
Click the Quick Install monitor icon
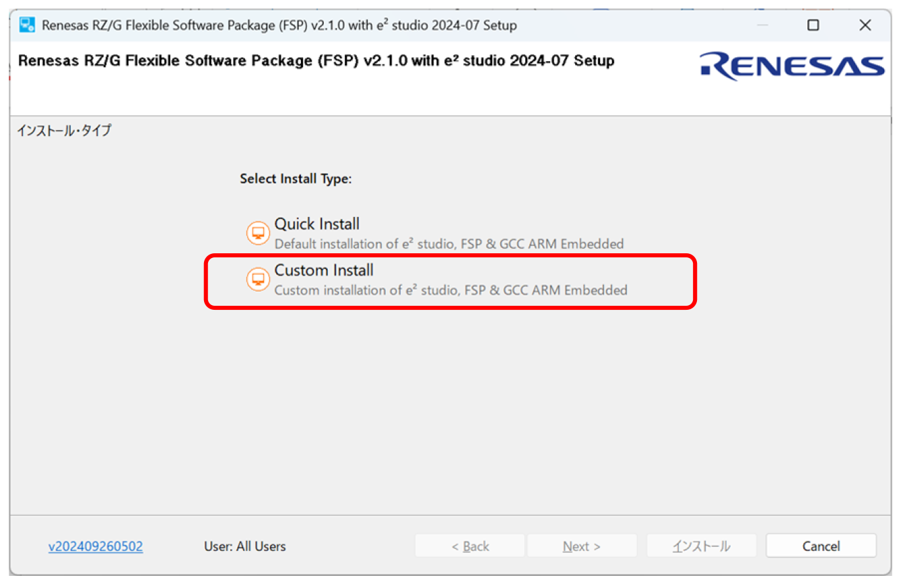coord(257,233)
